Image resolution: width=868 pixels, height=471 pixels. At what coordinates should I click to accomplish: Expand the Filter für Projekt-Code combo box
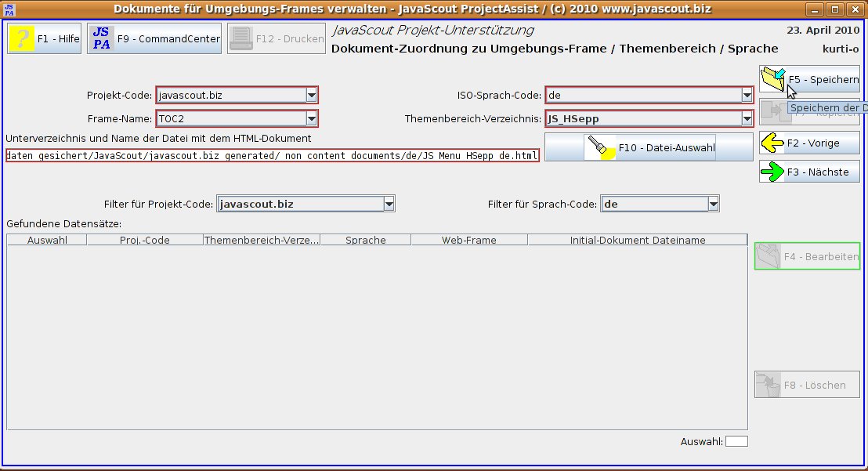389,204
